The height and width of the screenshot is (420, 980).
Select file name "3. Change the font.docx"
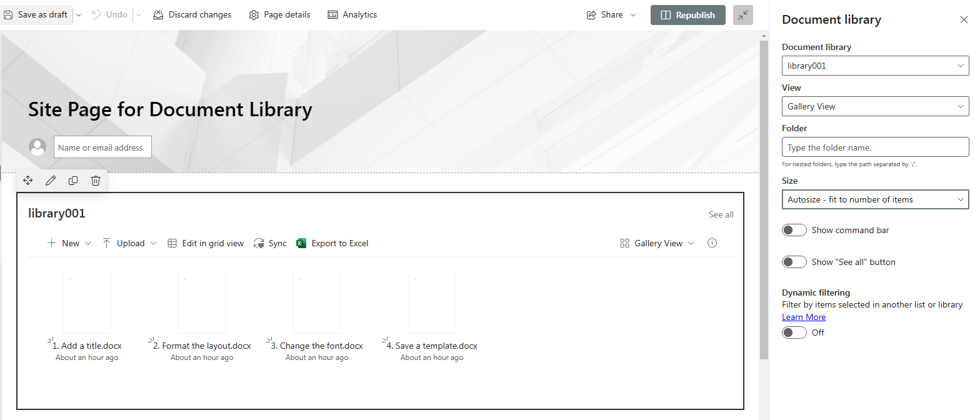(x=317, y=346)
